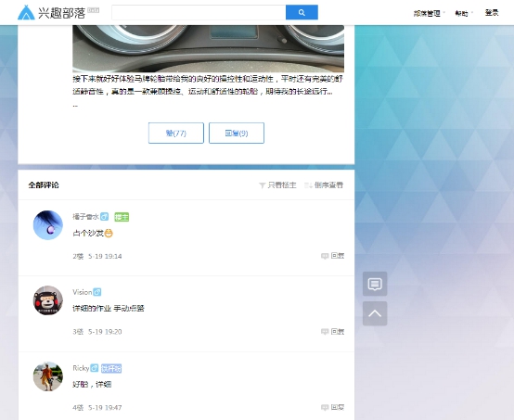This screenshot has width=514, height=420.
Task: Click reply bubble icon on 4楼 row
Action: [x=325, y=408]
